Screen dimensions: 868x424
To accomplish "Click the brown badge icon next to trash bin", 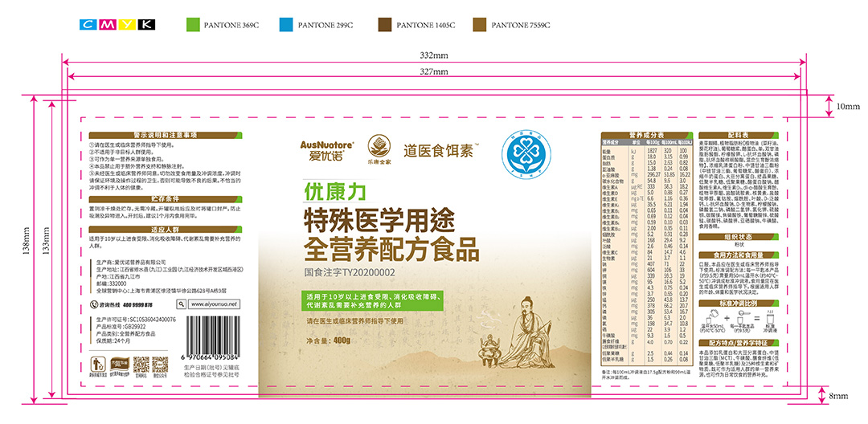I will point(118,365).
